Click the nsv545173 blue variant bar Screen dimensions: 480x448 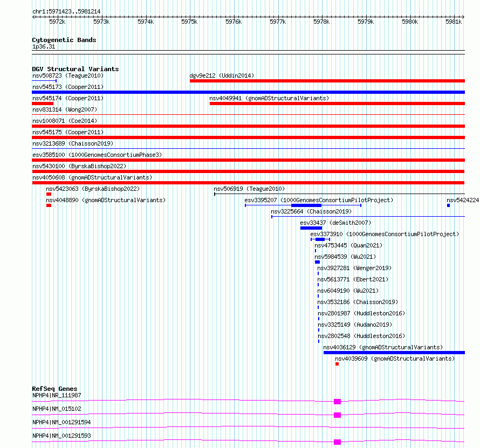248,92
